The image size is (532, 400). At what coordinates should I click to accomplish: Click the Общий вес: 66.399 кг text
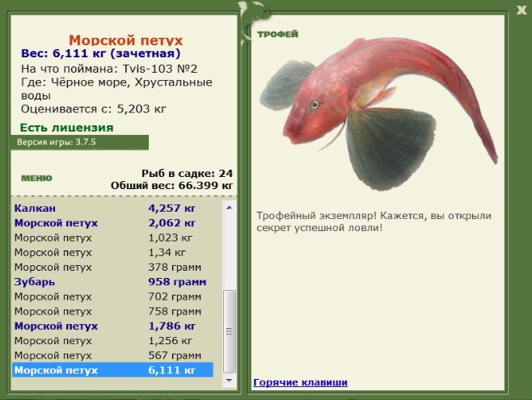[x=171, y=186]
